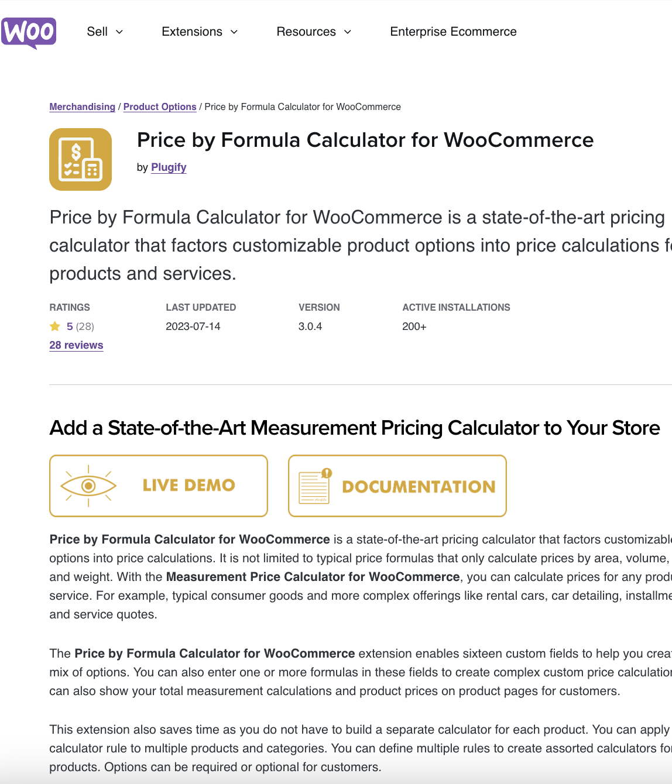672x784 pixels.
Task: Visit the Plugify developer link
Action: [169, 167]
